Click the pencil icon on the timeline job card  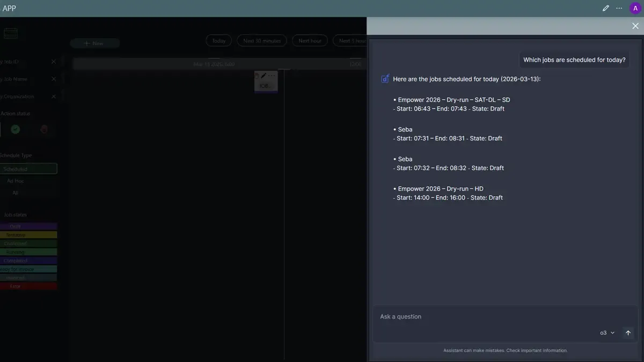pyautogui.click(x=264, y=76)
